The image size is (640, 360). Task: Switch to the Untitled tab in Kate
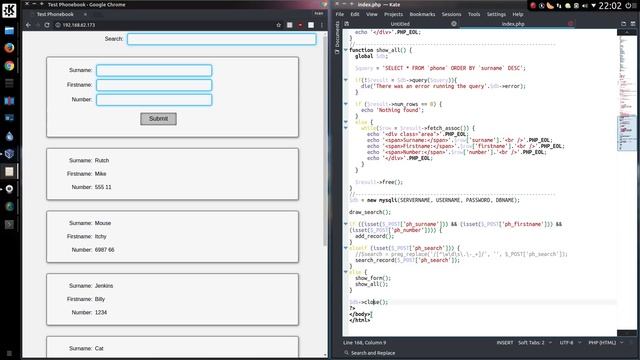(x=400, y=24)
